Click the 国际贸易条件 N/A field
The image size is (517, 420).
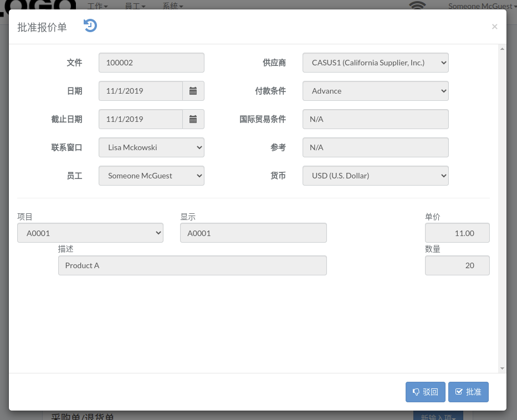click(x=376, y=119)
